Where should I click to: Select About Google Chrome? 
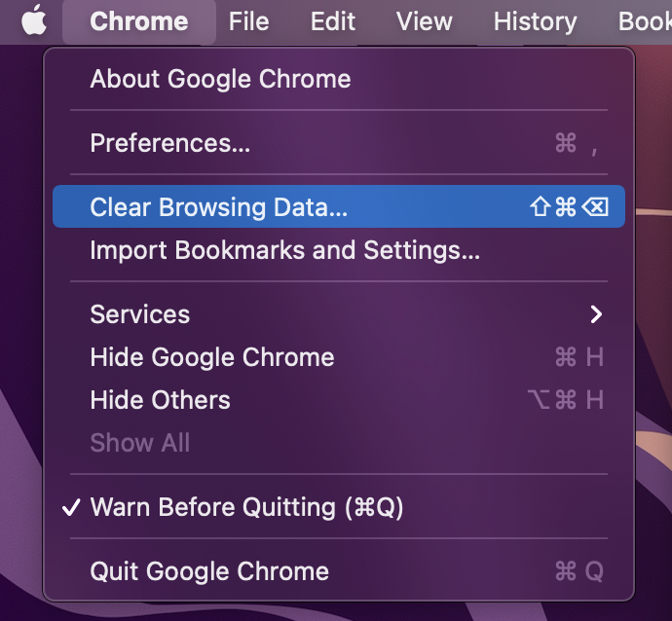[x=220, y=79]
